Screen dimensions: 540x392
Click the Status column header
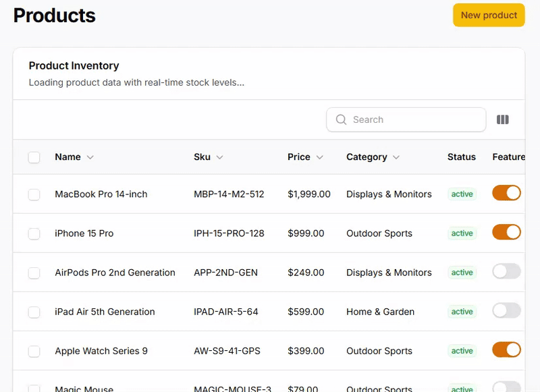pos(462,157)
